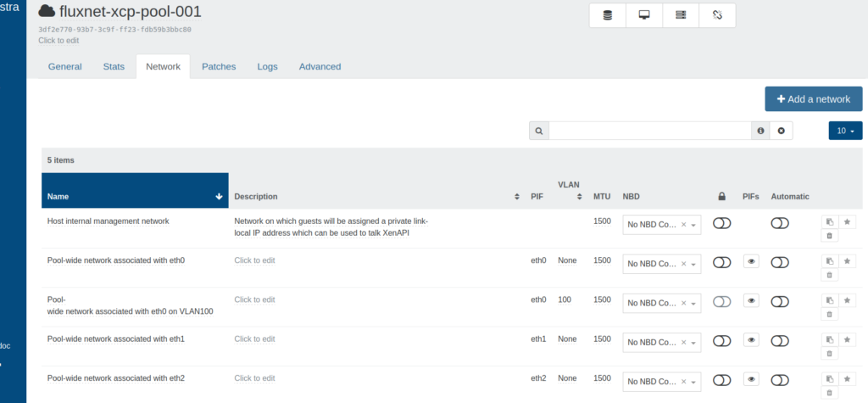Focus the network search input field
The image size is (868, 403).
pos(649,131)
